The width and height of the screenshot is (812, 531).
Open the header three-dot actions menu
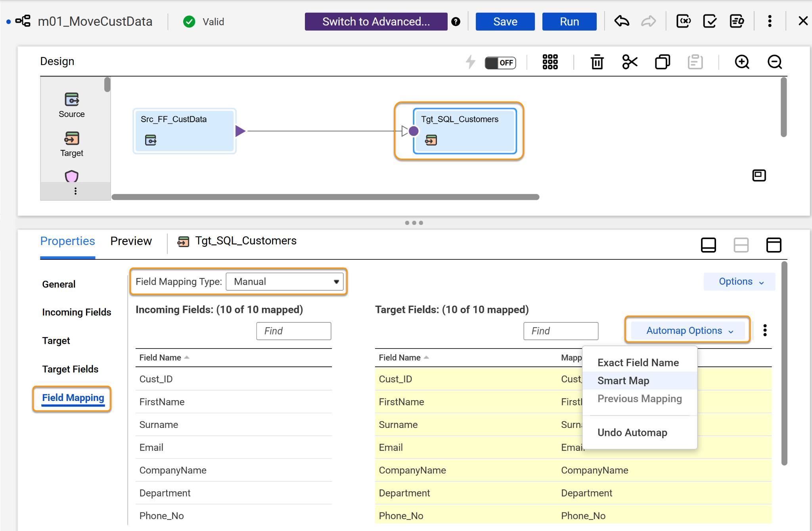(x=770, y=21)
